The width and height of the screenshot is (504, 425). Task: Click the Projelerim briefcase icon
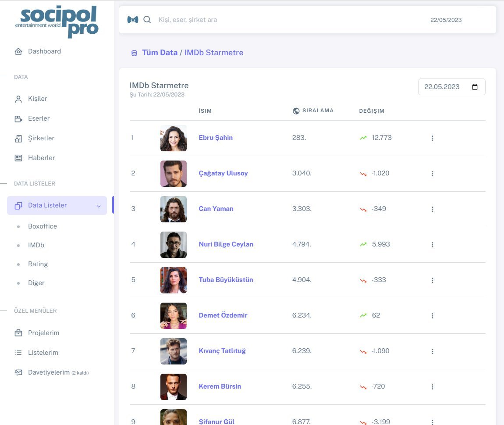point(18,333)
